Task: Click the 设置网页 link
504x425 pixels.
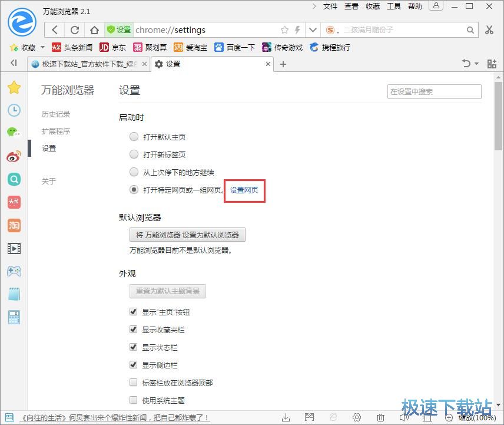Action: click(244, 190)
